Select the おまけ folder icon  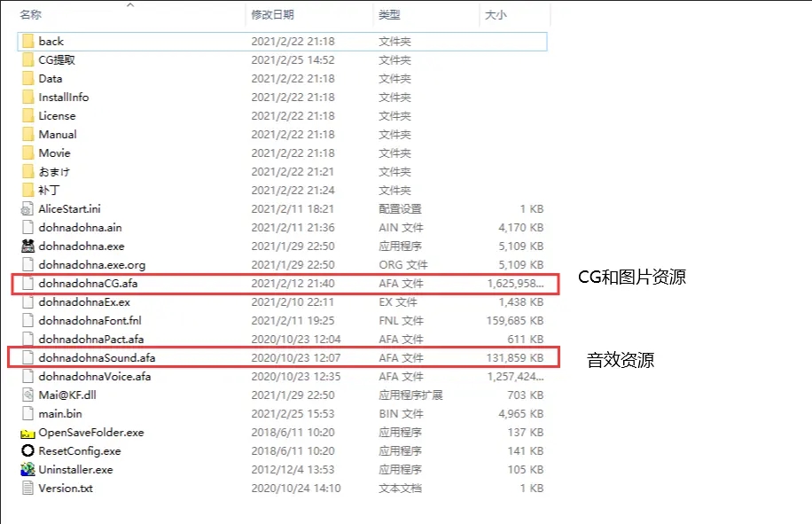tap(28, 172)
